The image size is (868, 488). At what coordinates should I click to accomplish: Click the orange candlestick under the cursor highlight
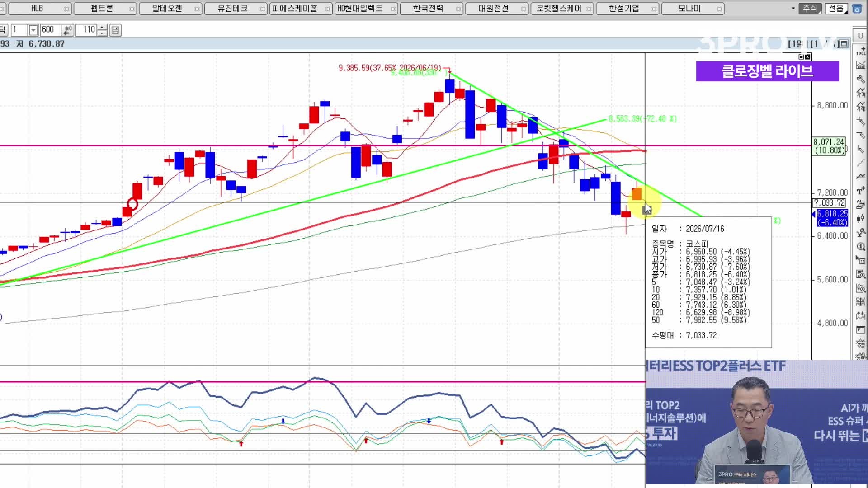pyautogui.click(x=637, y=194)
